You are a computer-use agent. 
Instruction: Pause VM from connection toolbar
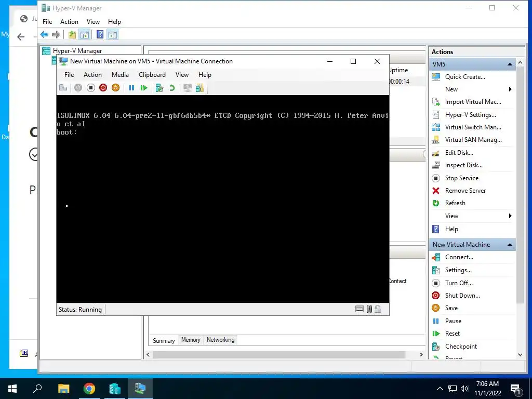pos(131,88)
